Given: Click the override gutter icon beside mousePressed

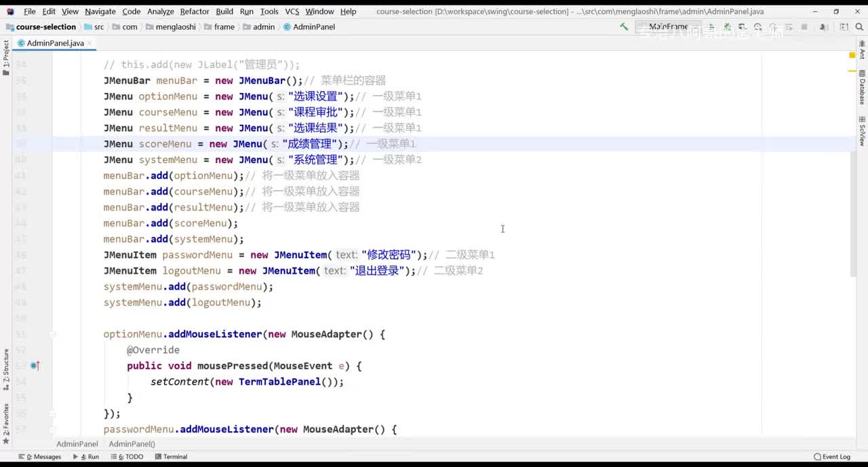Looking at the screenshot, I should tap(34, 366).
